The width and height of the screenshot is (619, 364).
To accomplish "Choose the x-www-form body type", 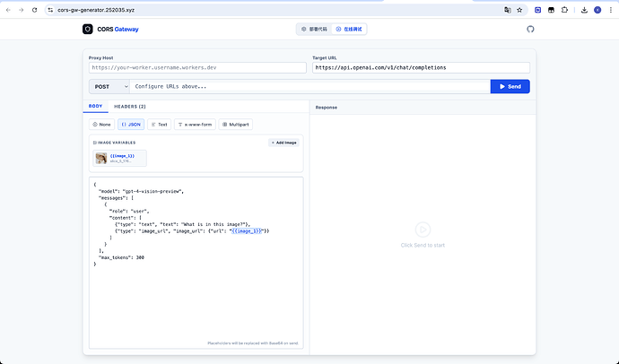I will (x=195, y=125).
